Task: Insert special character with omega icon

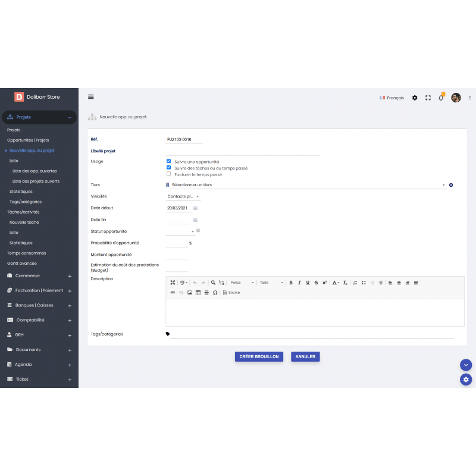Action: (x=215, y=293)
